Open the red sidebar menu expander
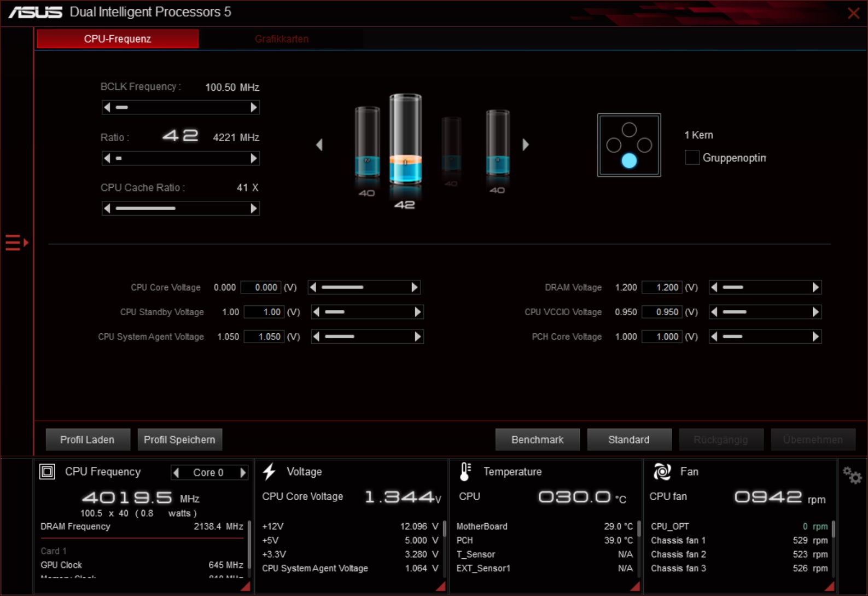Viewport: 868px width, 596px height. (x=16, y=242)
